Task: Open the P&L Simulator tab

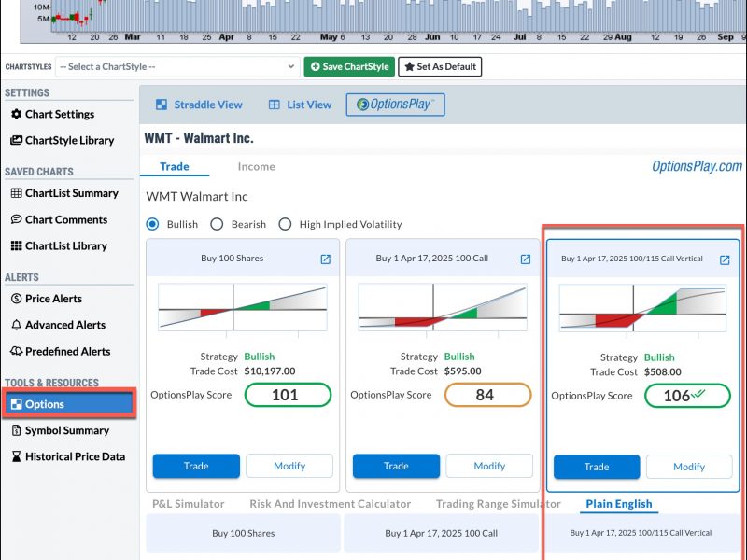Action: [x=189, y=504]
